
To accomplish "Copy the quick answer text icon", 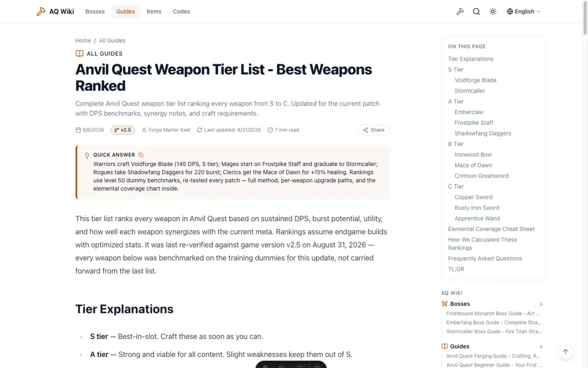I will [x=141, y=155].
